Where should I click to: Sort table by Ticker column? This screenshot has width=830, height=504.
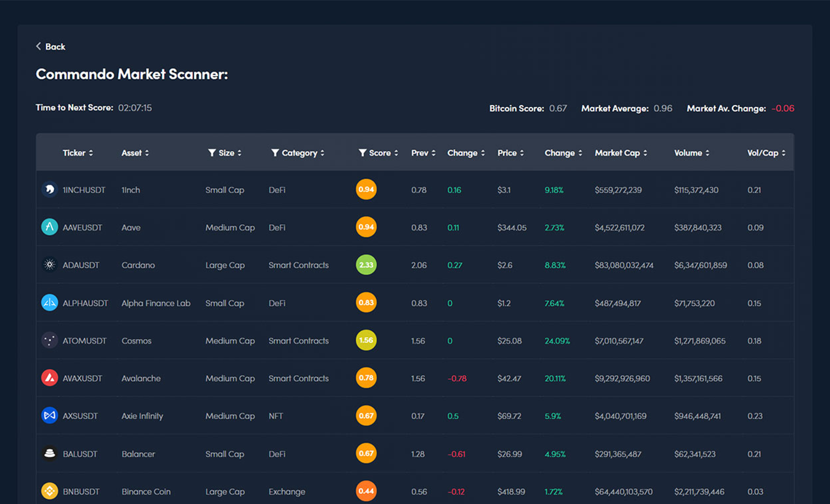(x=78, y=153)
